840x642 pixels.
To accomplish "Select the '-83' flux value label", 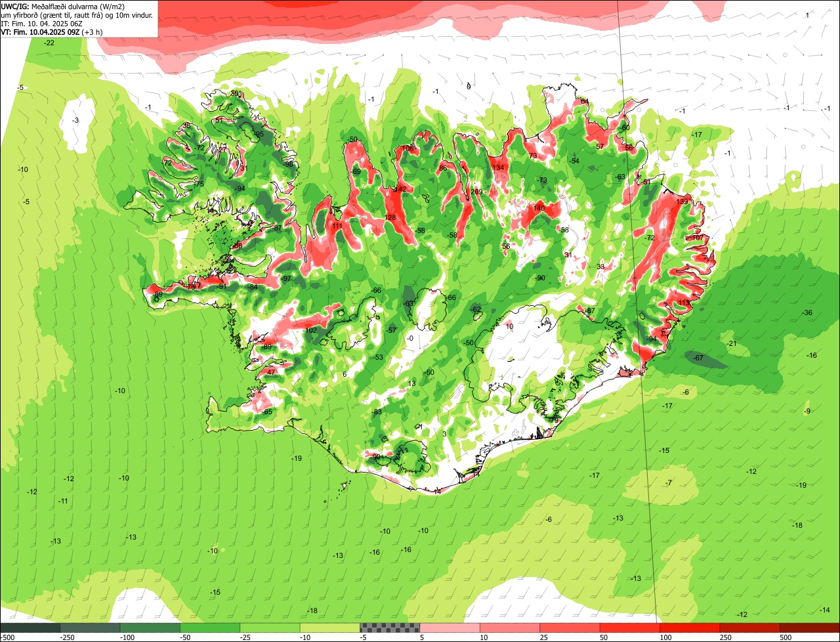I will [x=377, y=412].
